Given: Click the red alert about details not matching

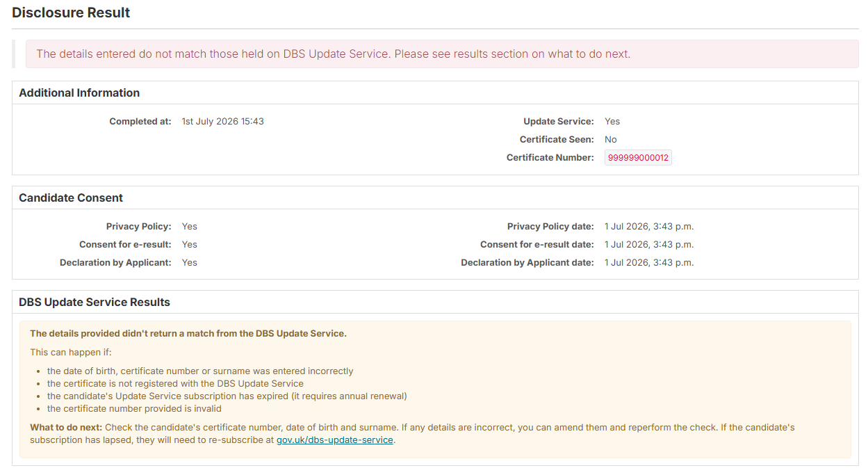Looking at the screenshot, I should [442, 54].
